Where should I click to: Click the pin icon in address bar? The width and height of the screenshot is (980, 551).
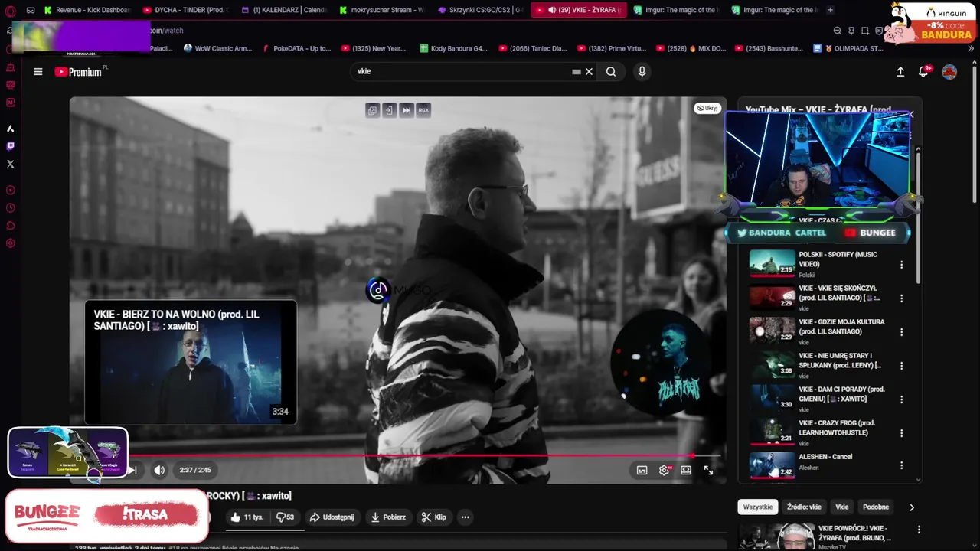click(851, 31)
